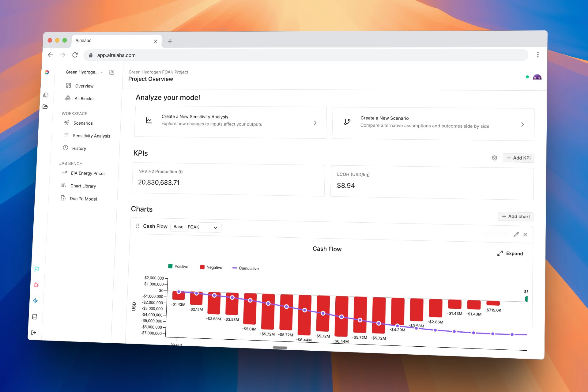Open Green Hydrogen project dropdown
The image size is (588, 392).
[84, 72]
